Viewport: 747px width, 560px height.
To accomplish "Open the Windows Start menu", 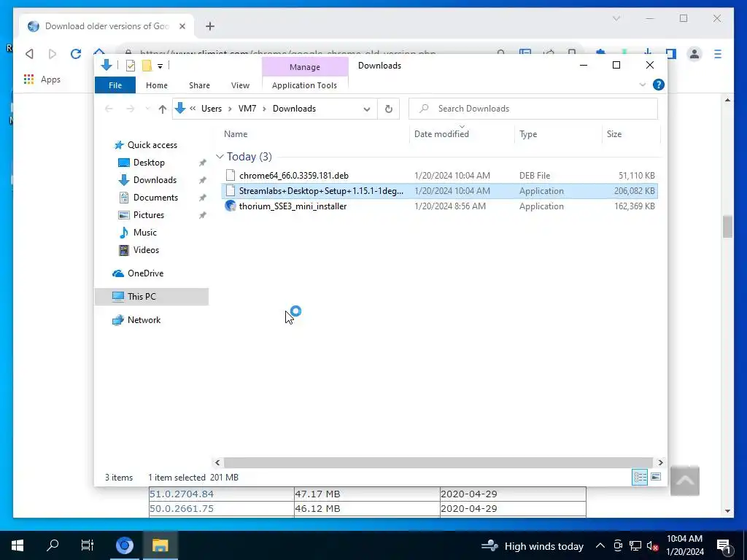I will [18, 545].
